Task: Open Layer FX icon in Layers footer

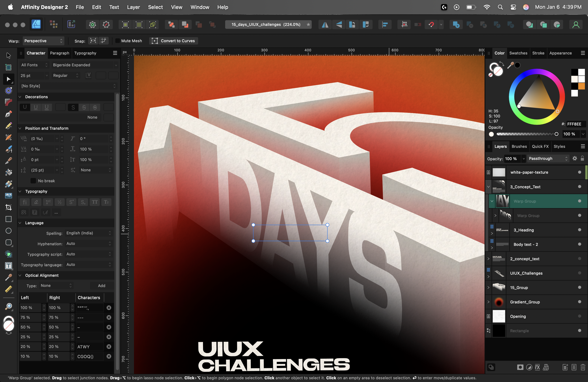Action: coord(537,367)
